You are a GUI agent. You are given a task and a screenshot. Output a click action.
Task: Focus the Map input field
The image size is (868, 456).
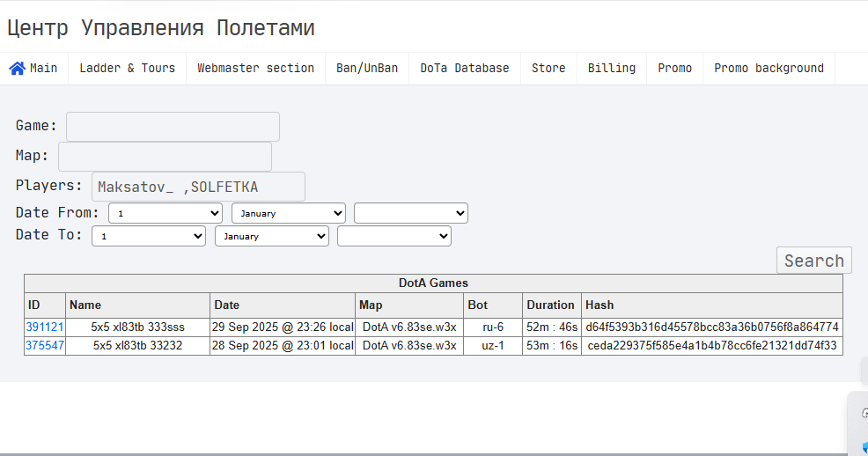click(x=165, y=157)
